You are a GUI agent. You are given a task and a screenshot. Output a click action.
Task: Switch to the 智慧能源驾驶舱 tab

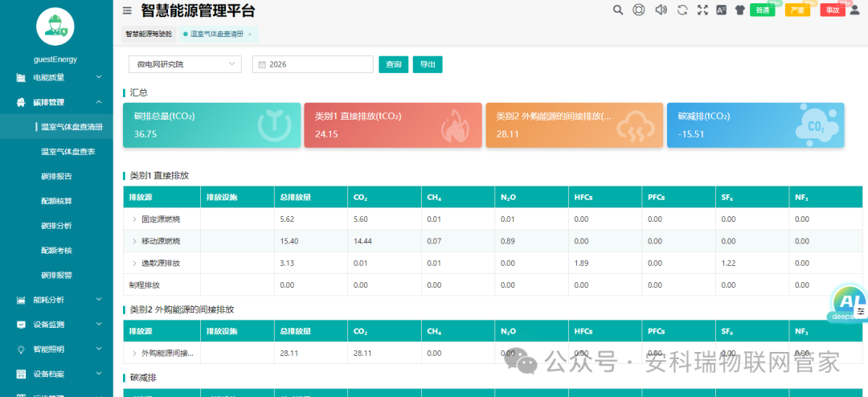click(x=149, y=35)
